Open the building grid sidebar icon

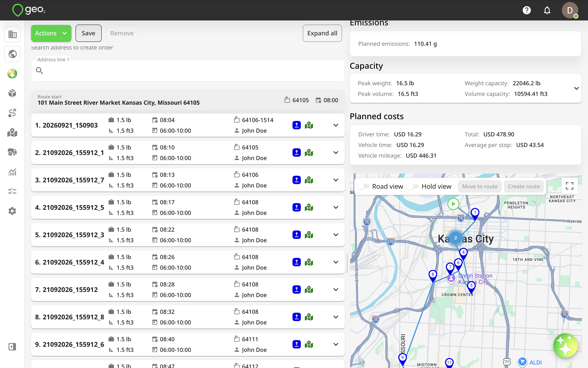(12, 34)
